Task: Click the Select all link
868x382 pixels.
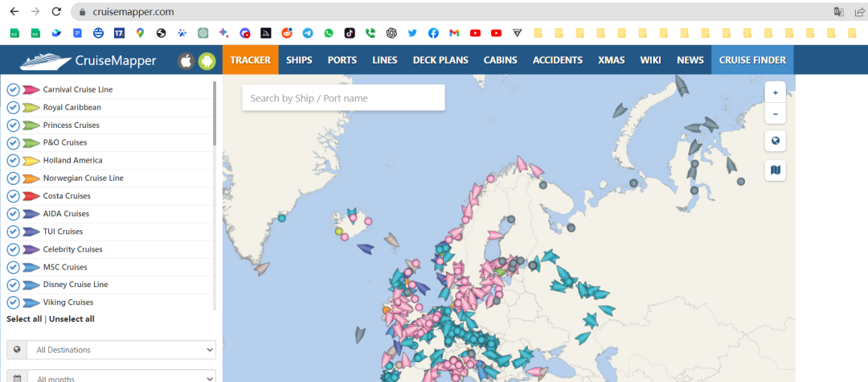Action: [x=24, y=319]
